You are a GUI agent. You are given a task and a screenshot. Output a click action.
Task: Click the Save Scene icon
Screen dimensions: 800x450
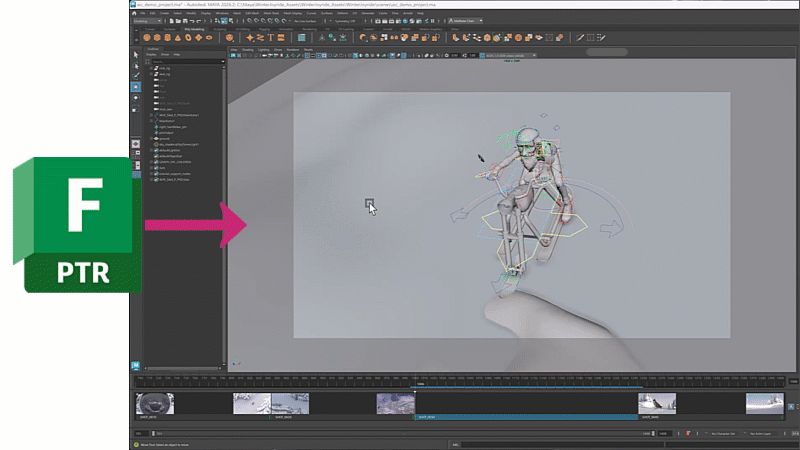pos(185,21)
